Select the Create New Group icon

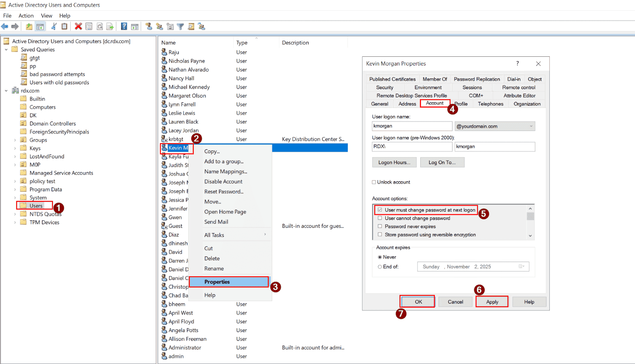click(x=159, y=26)
